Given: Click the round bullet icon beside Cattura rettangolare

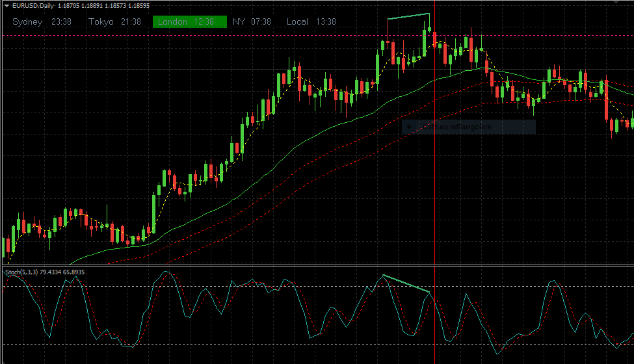Looking at the screenshot, I should click(x=409, y=127).
